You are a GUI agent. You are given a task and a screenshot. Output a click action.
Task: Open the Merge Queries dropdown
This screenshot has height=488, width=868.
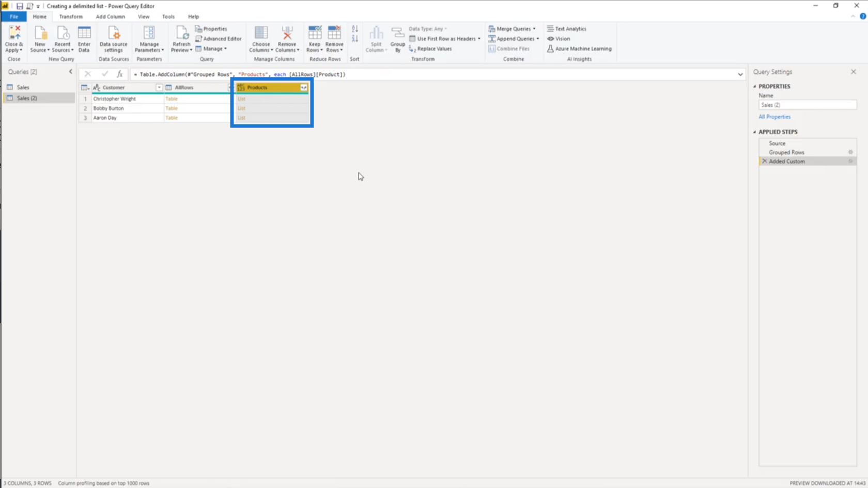pos(512,29)
